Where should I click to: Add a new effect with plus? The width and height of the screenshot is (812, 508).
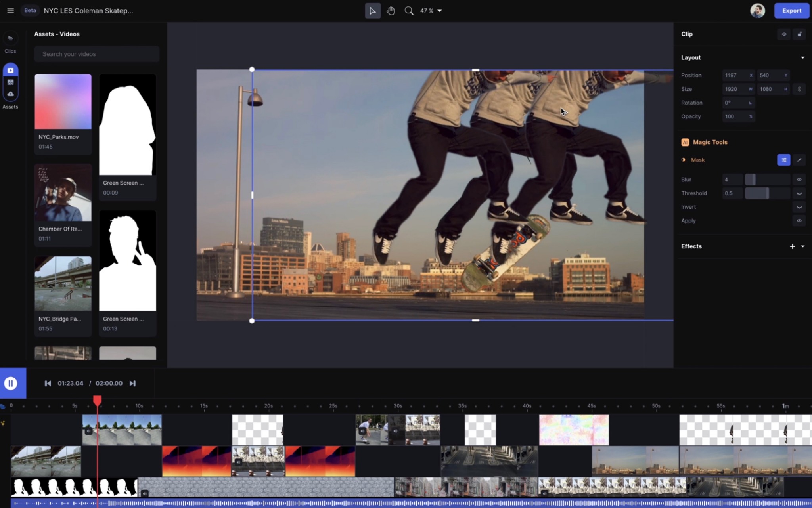(x=792, y=246)
